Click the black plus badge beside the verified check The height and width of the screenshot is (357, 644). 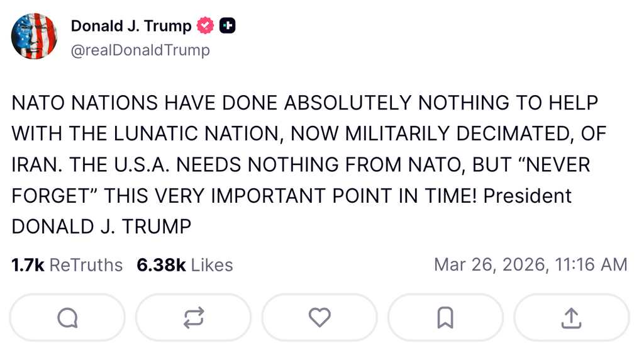click(228, 26)
